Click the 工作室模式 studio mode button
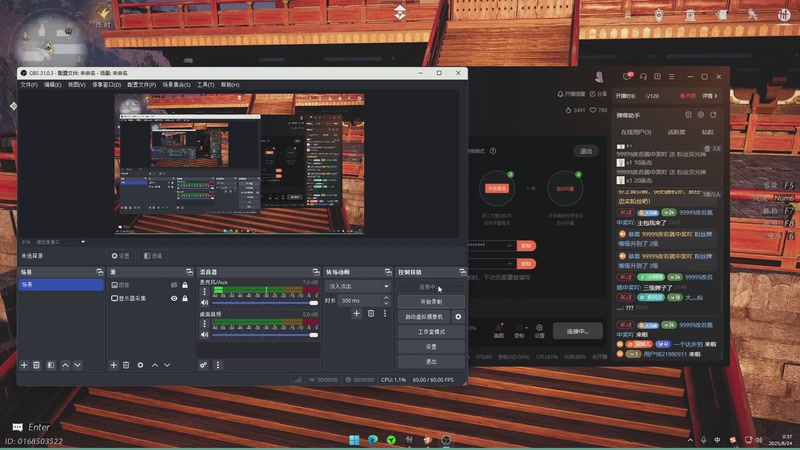This screenshot has width=800, height=450. click(x=431, y=332)
